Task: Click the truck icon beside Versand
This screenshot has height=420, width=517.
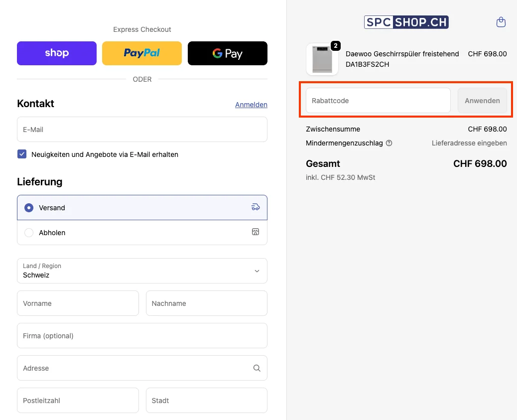Action: tap(255, 207)
